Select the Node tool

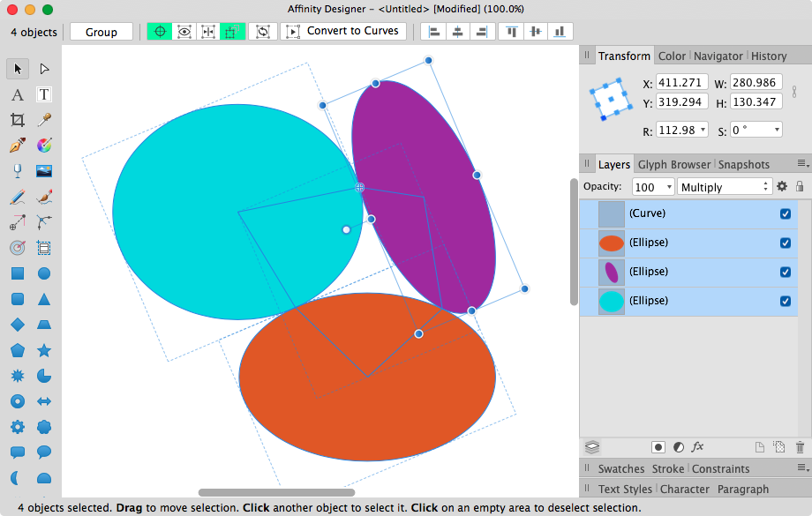tap(44, 69)
